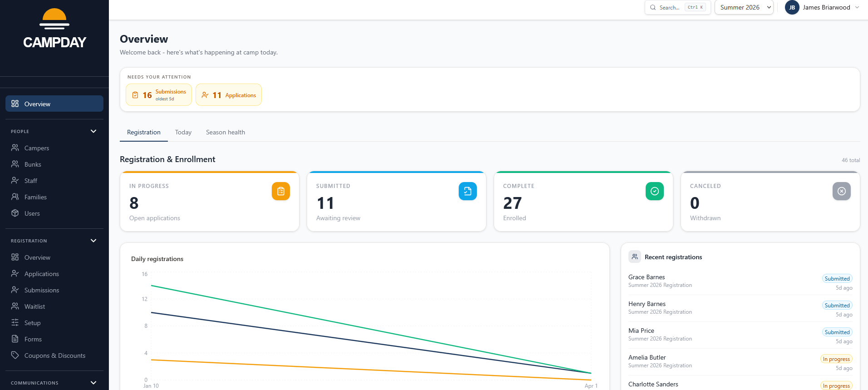Click the Coupons & Discounts tag icon
This screenshot has width=868, height=390.
[15, 355]
